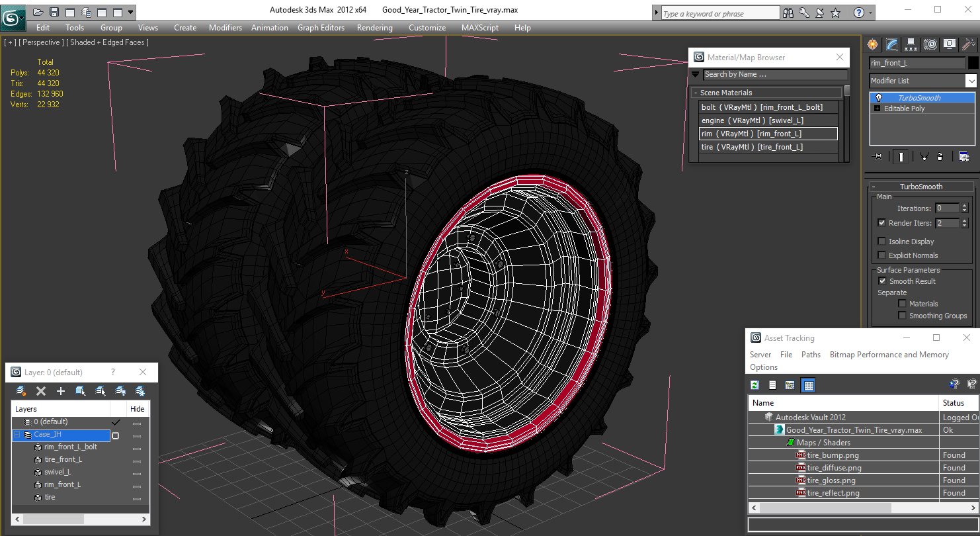Enable the Isoline Display checkbox

881,242
